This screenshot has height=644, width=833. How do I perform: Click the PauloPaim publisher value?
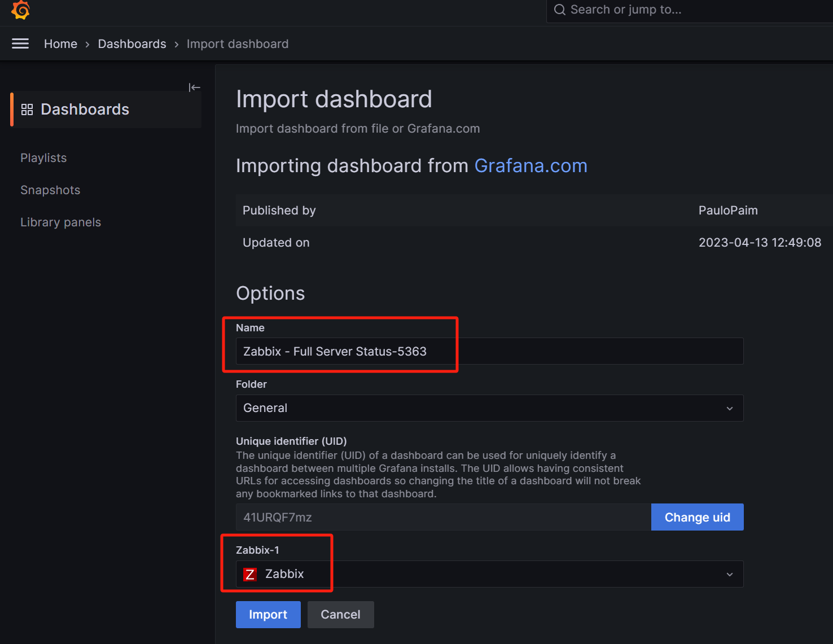[x=728, y=211]
